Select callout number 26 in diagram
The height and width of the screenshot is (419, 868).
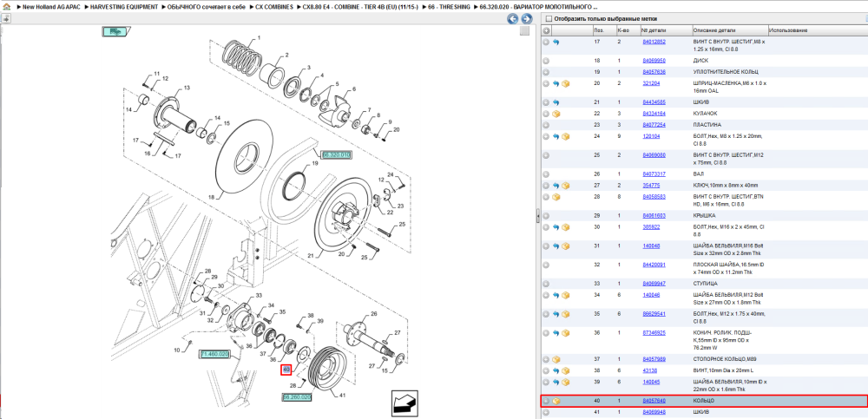[373, 314]
